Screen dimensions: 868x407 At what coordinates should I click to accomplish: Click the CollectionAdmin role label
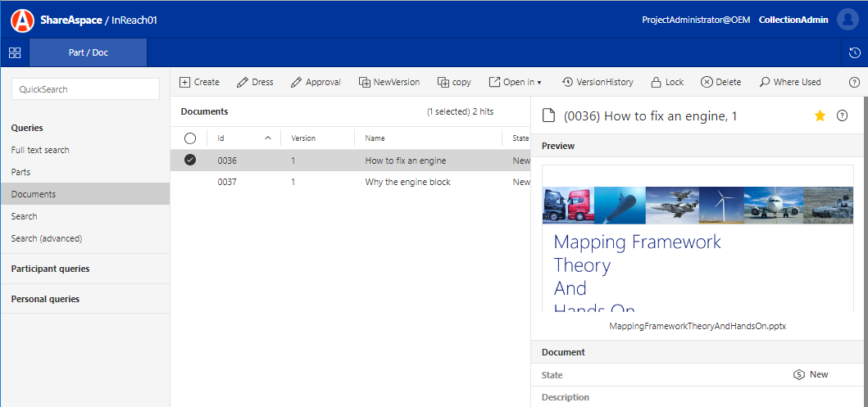pyautogui.click(x=793, y=20)
